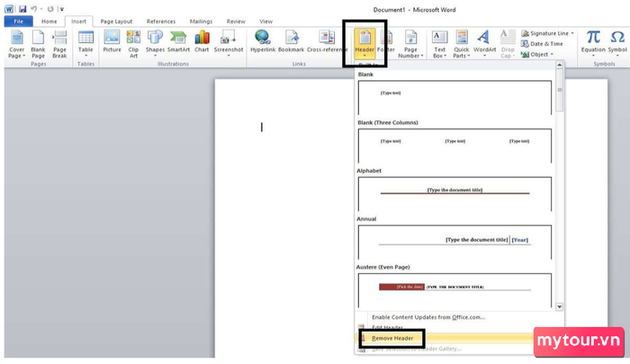Viewport: 630px width, 364px height.
Task: Expand the Quick Parts menu
Action: pos(461,44)
